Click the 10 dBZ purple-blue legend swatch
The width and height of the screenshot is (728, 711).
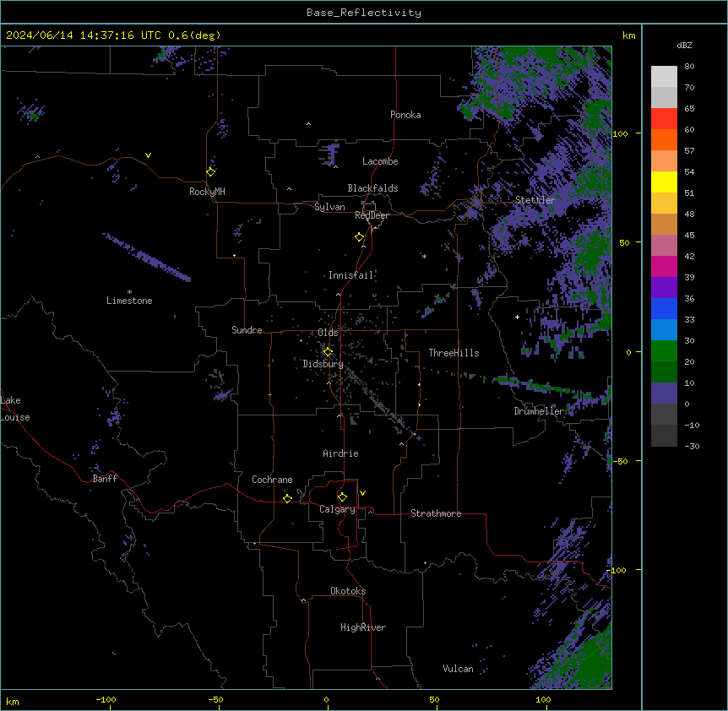point(664,393)
